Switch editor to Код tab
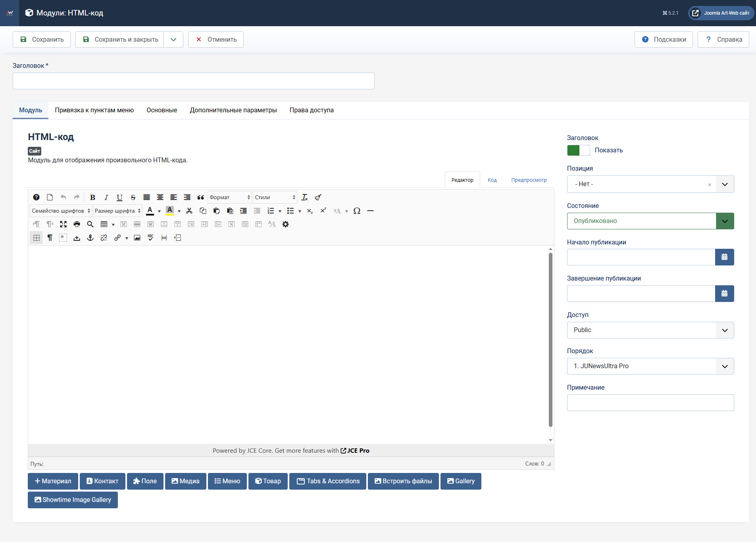 (492, 180)
